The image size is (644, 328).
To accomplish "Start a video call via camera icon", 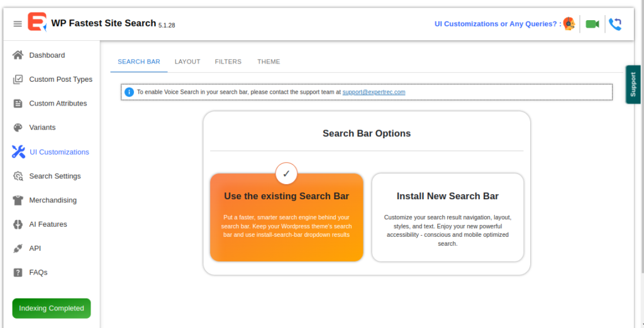I will click(592, 24).
